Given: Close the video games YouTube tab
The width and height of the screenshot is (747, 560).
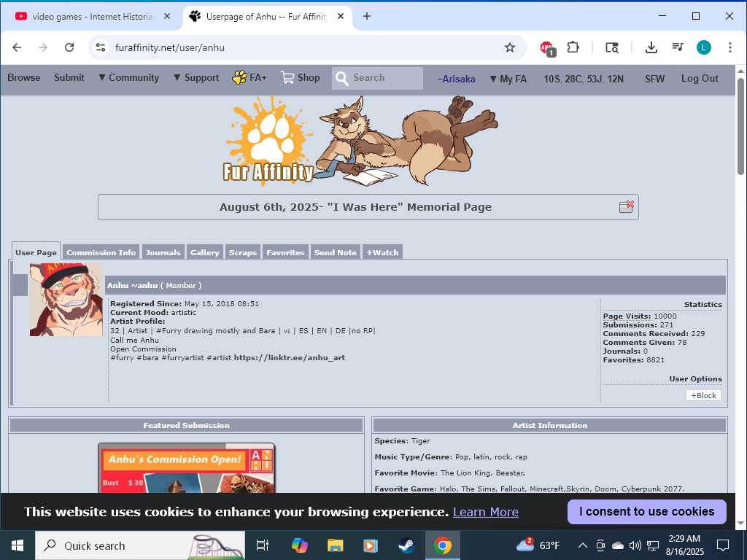Looking at the screenshot, I should [167, 16].
